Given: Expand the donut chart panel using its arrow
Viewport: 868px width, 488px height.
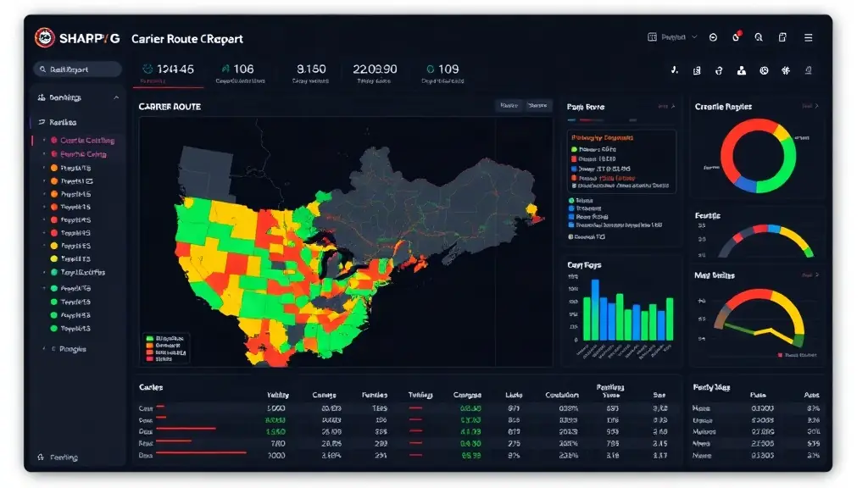Looking at the screenshot, I should [x=816, y=106].
